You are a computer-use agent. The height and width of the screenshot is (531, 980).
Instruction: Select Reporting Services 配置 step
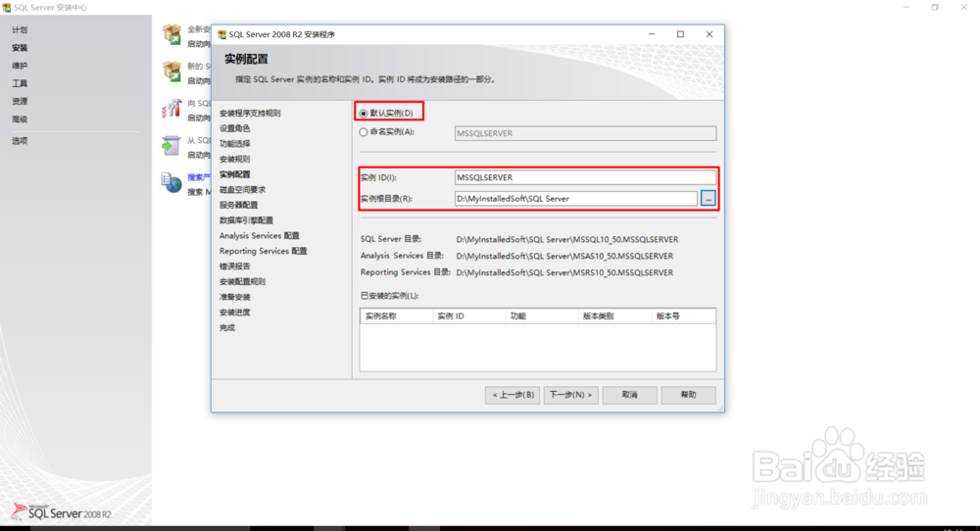pyautogui.click(x=263, y=251)
